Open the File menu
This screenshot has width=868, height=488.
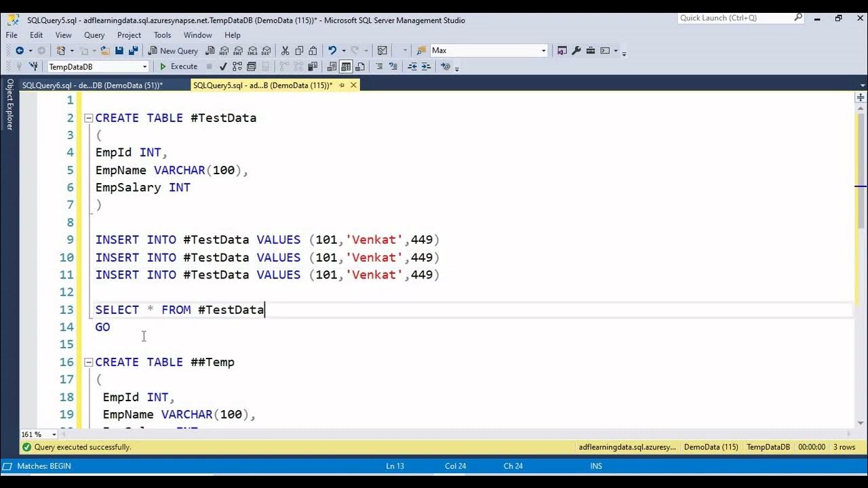pyautogui.click(x=12, y=35)
